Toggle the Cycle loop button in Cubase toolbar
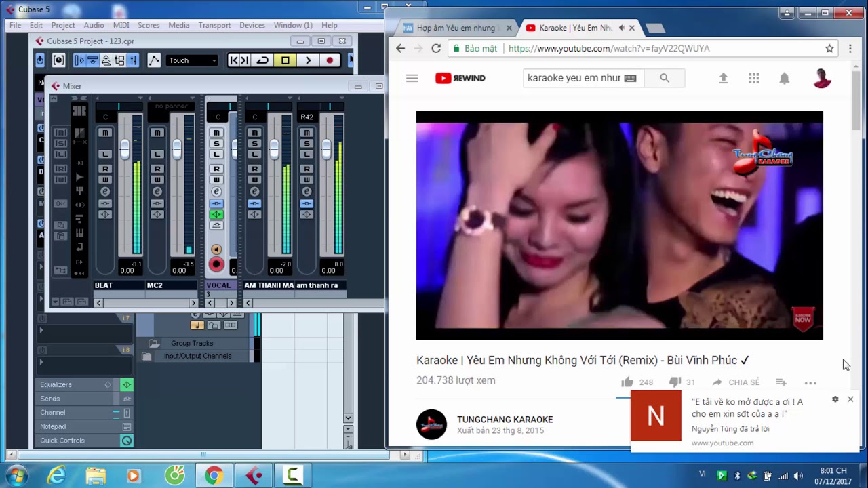Screen dimensions: 868x488 (x=262, y=60)
